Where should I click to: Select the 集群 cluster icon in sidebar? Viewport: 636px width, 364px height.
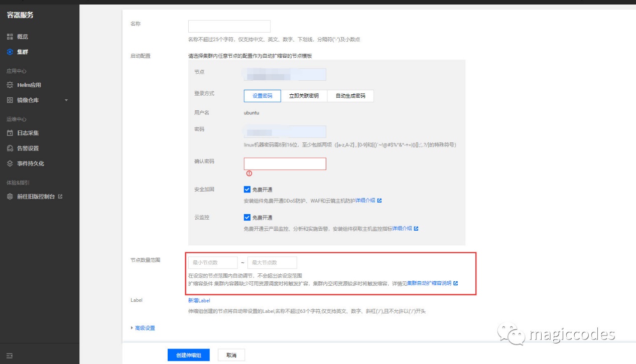tap(10, 52)
